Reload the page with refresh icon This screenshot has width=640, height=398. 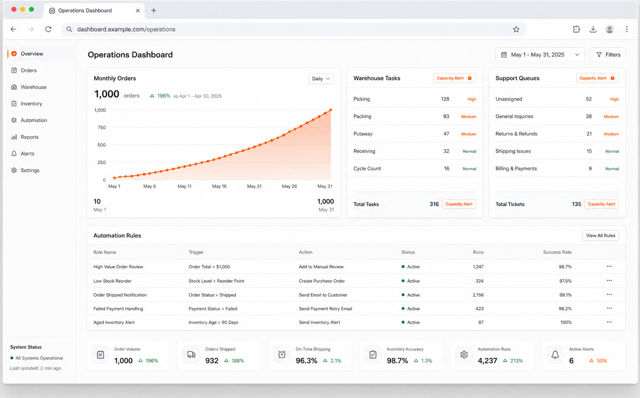click(48, 29)
